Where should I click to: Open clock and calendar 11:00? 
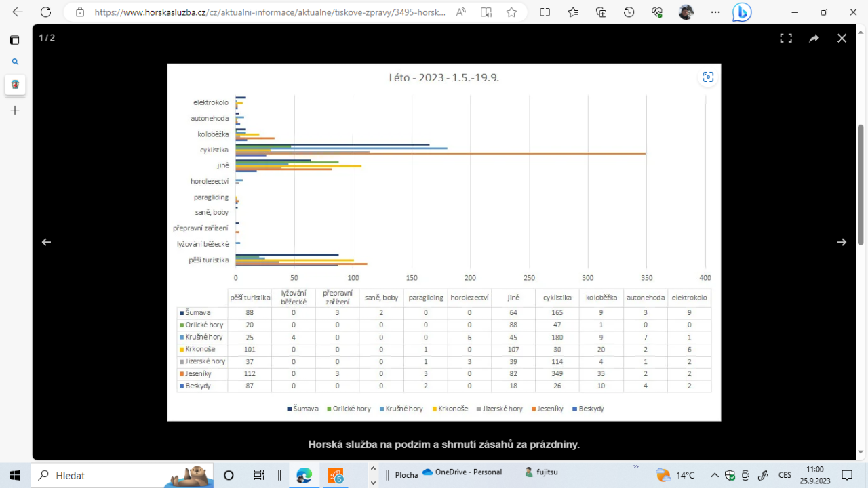tap(815, 475)
